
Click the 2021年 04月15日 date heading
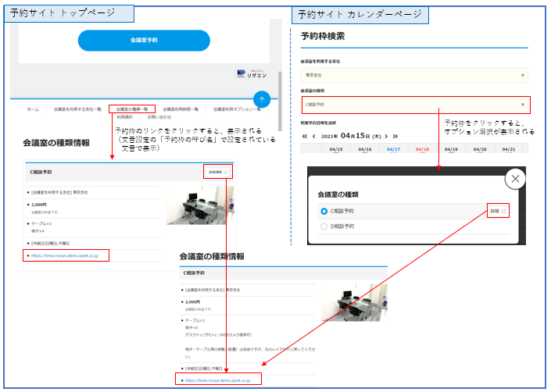[351, 136]
